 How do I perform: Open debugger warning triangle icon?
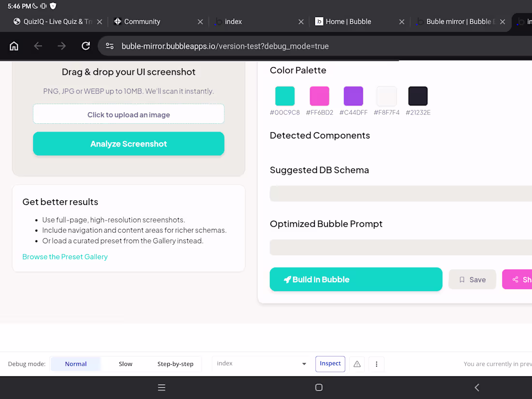point(357,364)
